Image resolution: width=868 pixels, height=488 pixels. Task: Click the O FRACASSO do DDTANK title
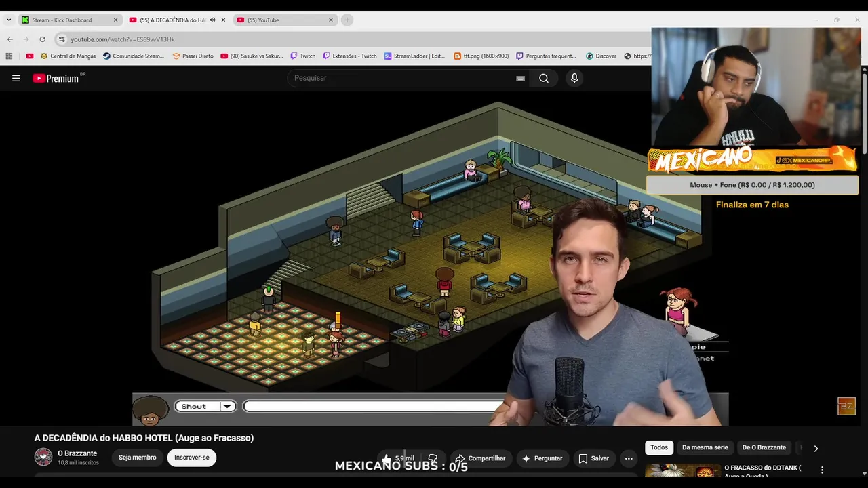click(763, 472)
